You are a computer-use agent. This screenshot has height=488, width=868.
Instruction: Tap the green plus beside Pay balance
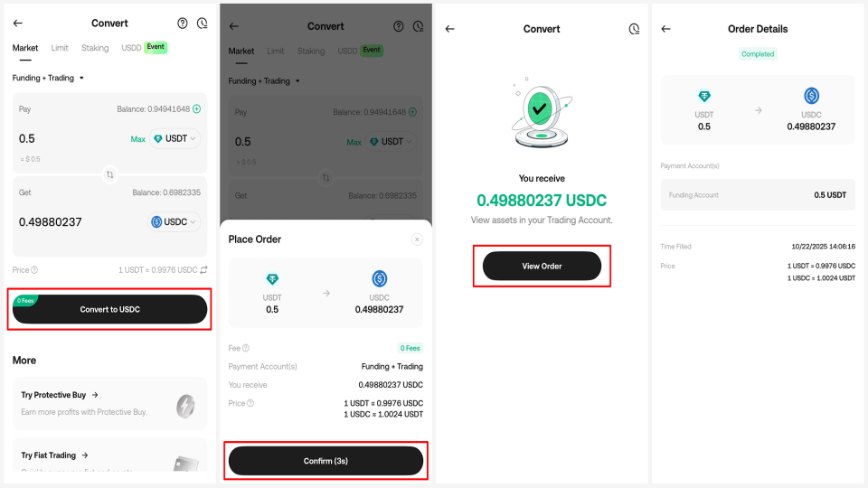click(196, 109)
